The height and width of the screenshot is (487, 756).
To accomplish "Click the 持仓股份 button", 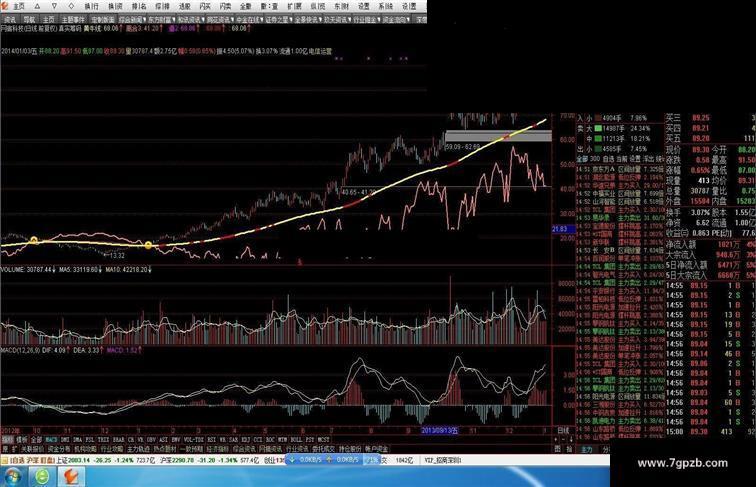I will coord(350,448).
